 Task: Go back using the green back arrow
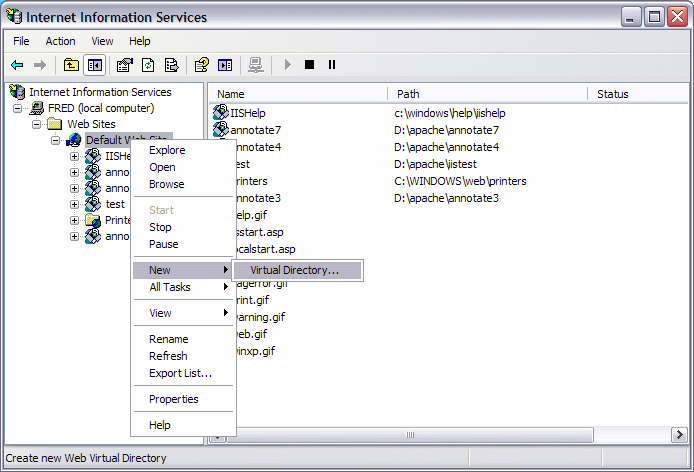tap(17, 66)
